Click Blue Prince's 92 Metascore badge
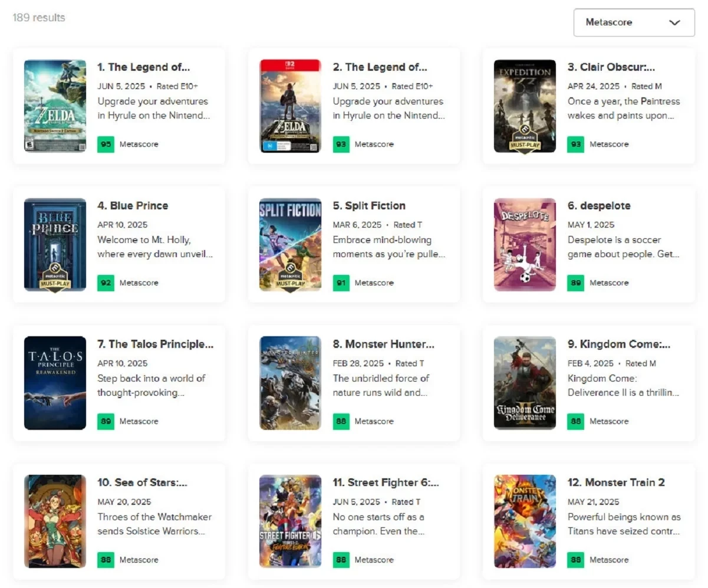 click(x=106, y=282)
